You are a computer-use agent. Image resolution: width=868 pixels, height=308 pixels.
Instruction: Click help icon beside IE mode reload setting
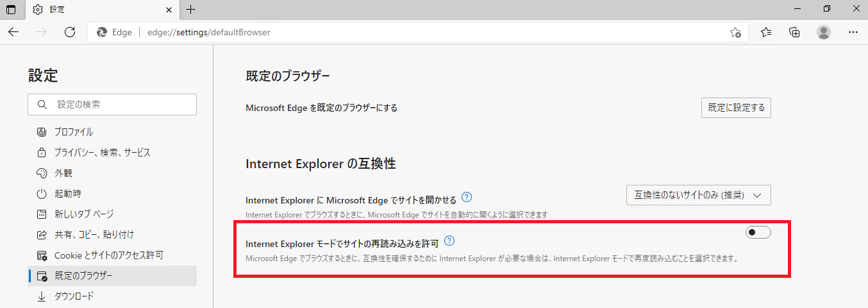pos(449,241)
